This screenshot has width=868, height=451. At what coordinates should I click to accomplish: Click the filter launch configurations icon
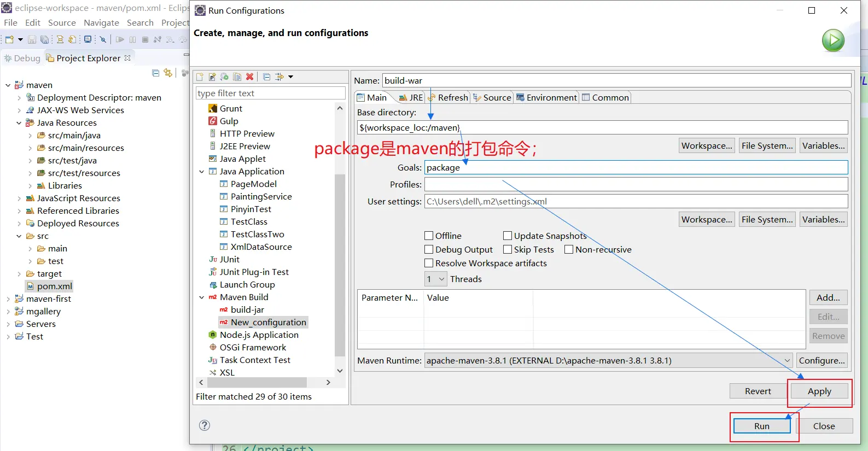coord(279,77)
